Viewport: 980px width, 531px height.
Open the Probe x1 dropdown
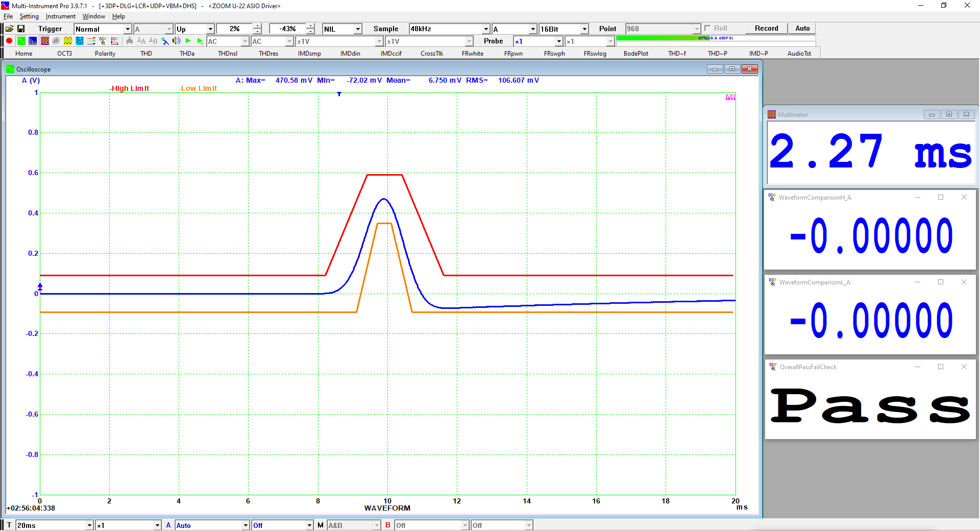tap(559, 41)
